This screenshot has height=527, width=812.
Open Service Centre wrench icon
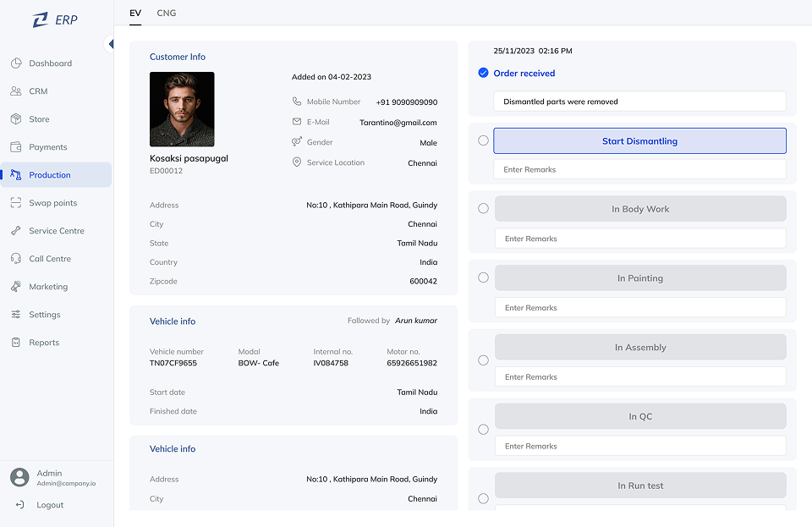click(16, 231)
